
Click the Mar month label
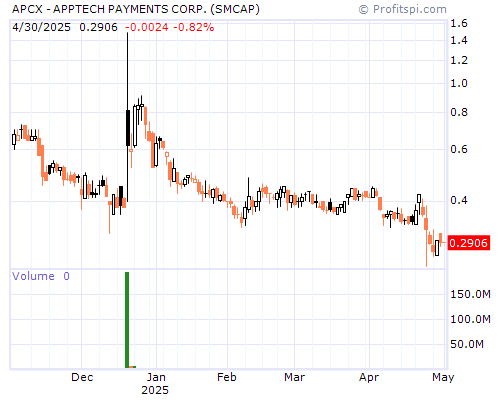pos(294,377)
